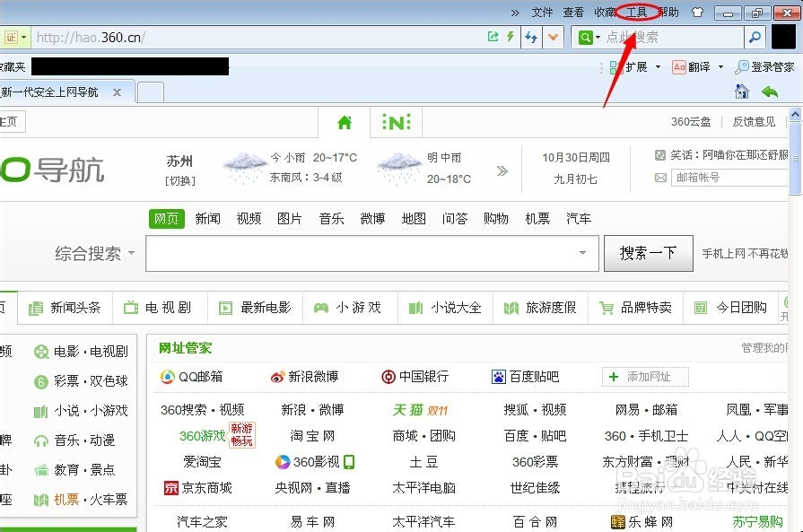Open the 新浪微博 link
803x532 pixels.
305,377
